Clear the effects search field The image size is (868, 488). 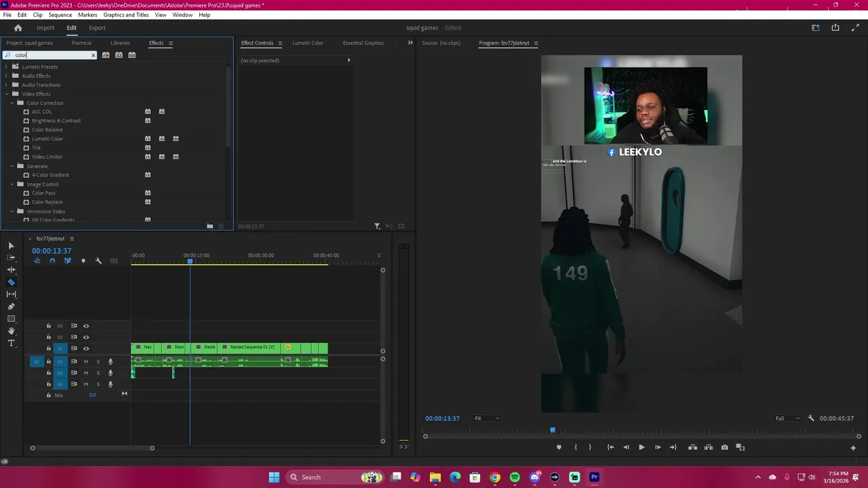93,55
